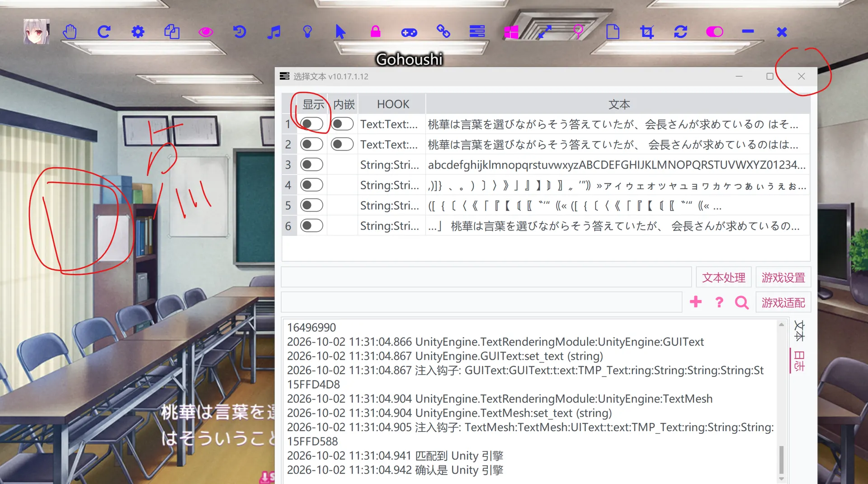Click the music note icon

click(x=274, y=32)
